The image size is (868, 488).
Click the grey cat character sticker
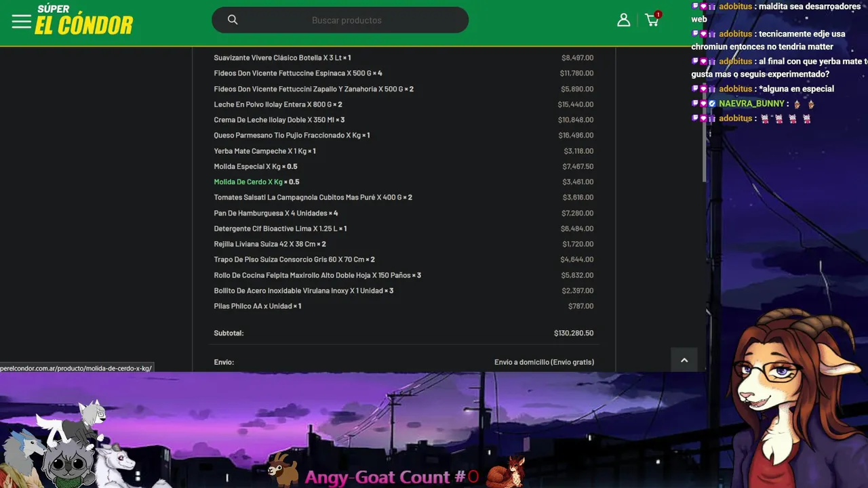(x=68, y=463)
